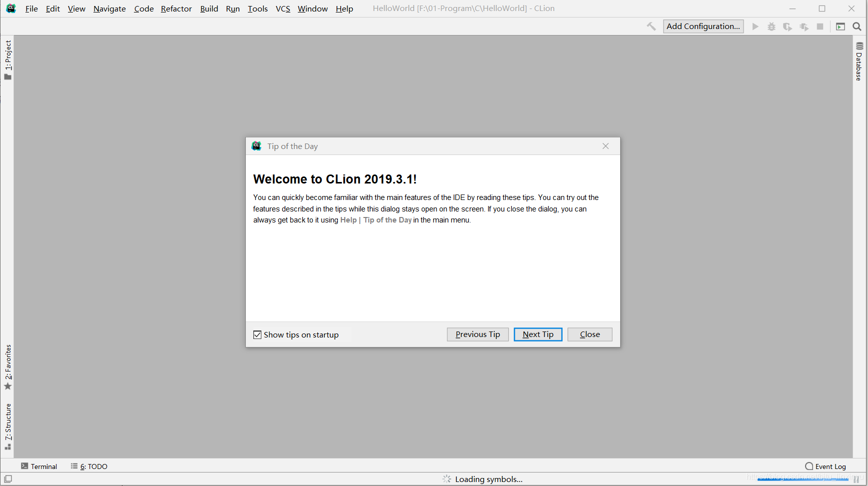
Task: Toggle tool window bars icon bottom-left
Action: pos(8,479)
